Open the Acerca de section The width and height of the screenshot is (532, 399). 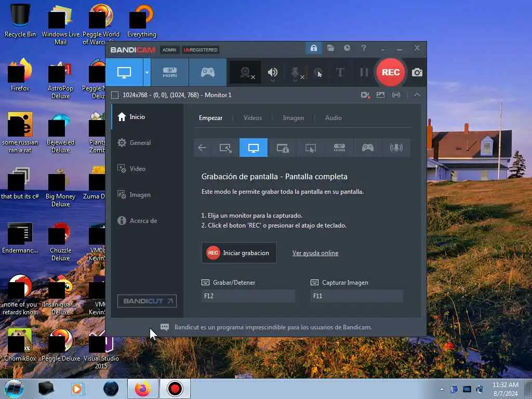click(147, 220)
